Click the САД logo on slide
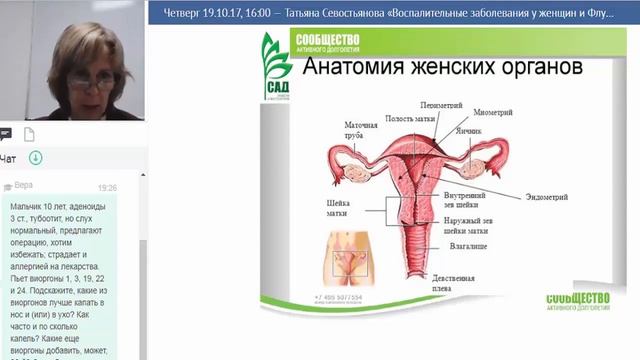 [x=276, y=66]
